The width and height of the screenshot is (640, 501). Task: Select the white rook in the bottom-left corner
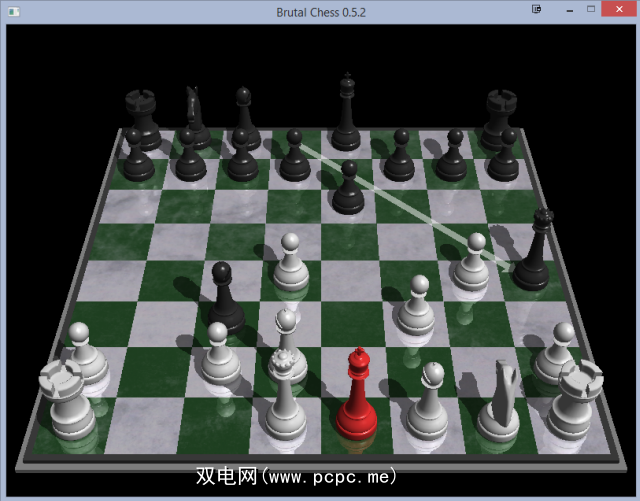tap(65, 402)
